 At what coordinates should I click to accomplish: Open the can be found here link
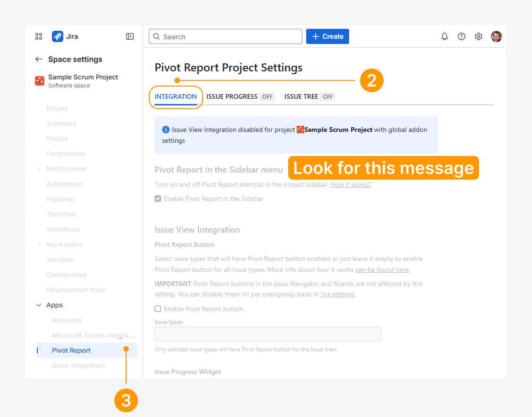pyautogui.click(x=382, y=269)
